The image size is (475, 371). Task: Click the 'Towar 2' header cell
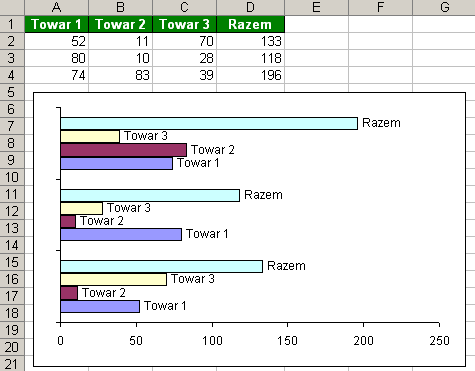120,24
